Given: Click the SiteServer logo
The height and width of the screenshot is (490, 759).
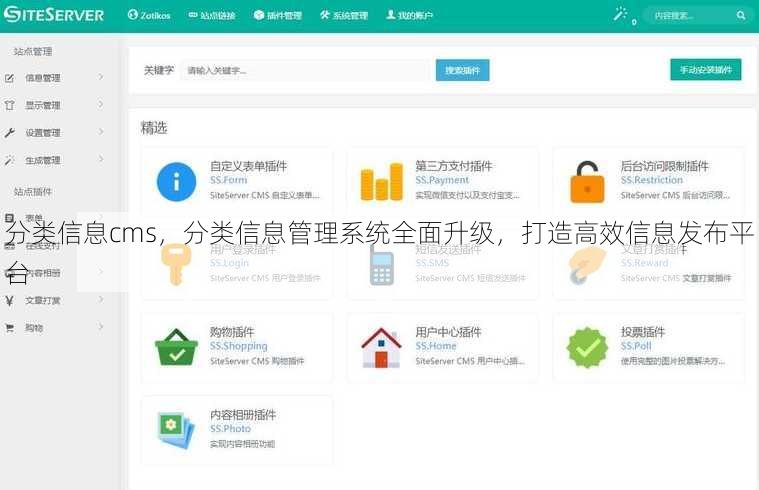Looking at the screenshot, I should click(54, 15).
